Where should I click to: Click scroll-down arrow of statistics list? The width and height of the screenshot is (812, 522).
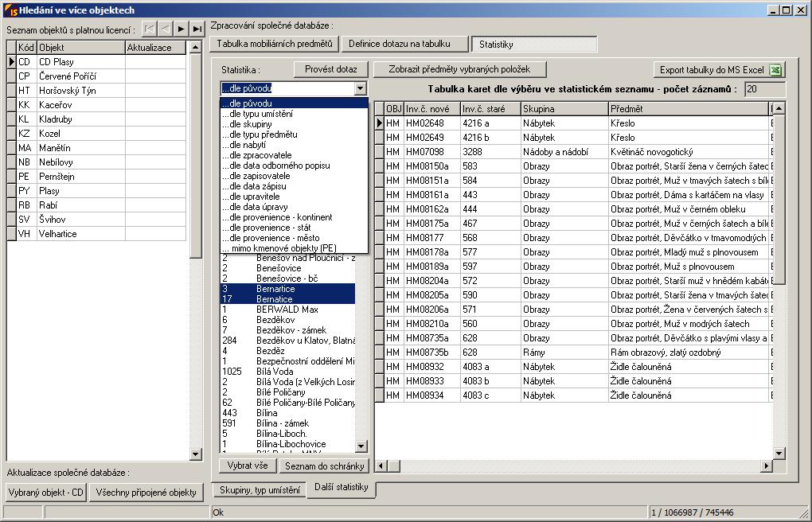click(x=361, y=446)
